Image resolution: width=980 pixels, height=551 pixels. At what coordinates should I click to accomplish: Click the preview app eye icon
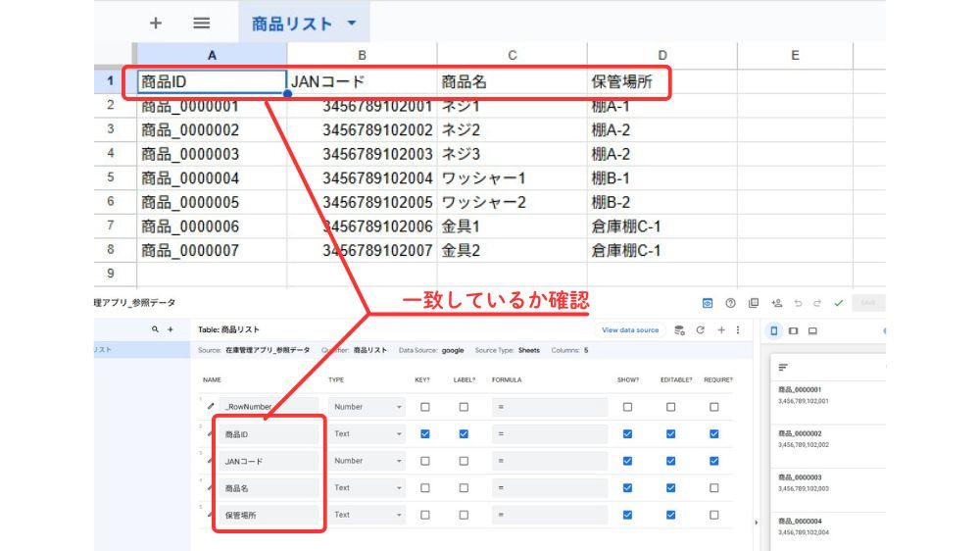708,303
